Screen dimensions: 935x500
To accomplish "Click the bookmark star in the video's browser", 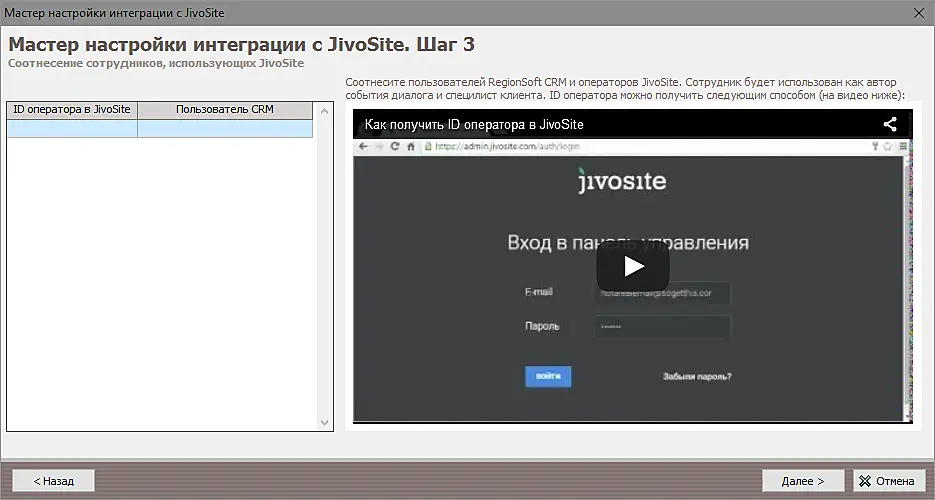I will tap(888, 146).
